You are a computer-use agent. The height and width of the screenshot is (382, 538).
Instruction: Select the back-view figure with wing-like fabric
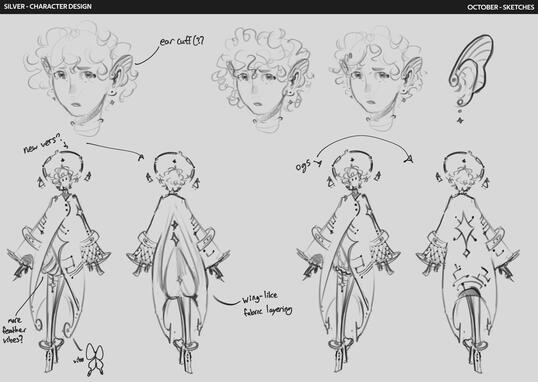point(178,262)
